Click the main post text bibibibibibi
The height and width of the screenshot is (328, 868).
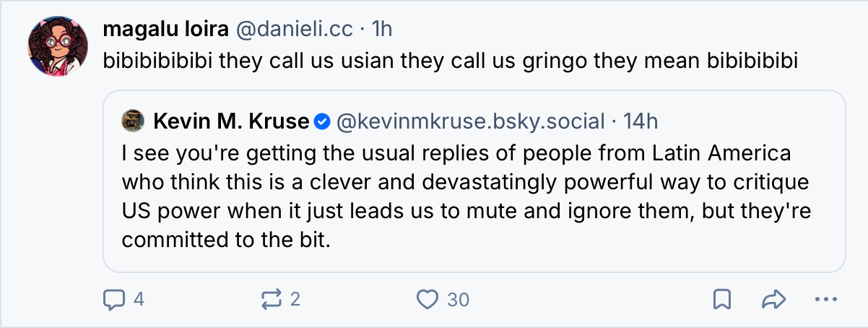point(450,60)
